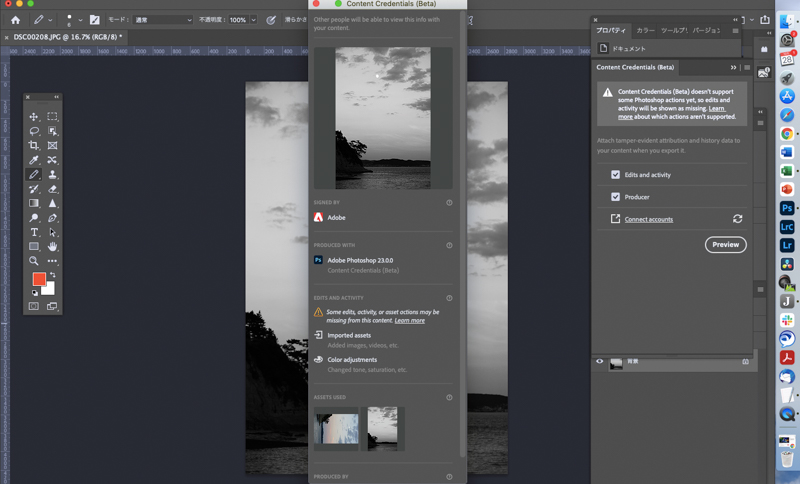
Task: Open the Connect accounts link
Action: tap(648, 219)
